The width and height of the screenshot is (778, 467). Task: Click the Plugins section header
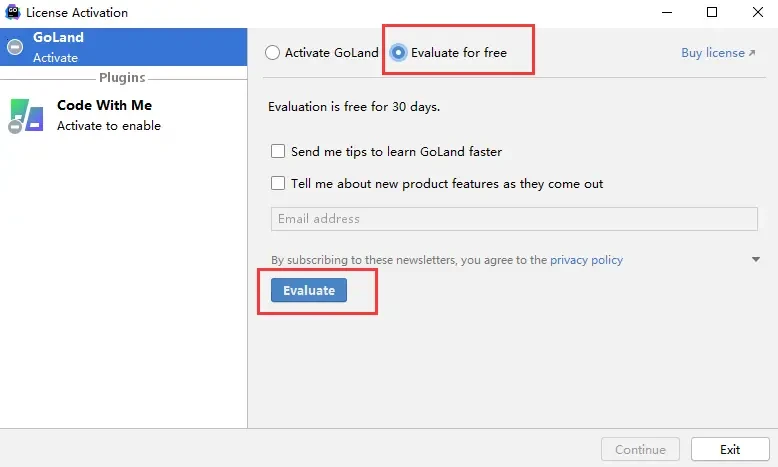pos(122,78)
